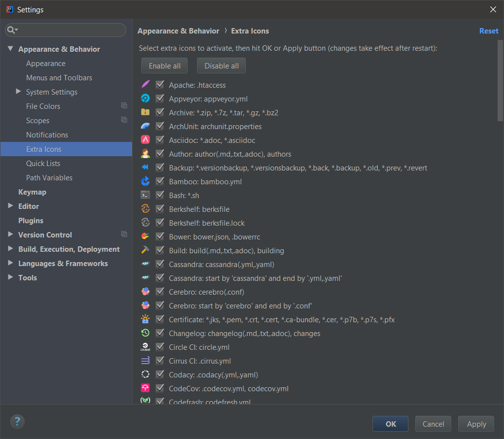Screen dimensions: 504x439
Task: Click the Scopes project-level copy icon
Action: [x=124, y=120]
